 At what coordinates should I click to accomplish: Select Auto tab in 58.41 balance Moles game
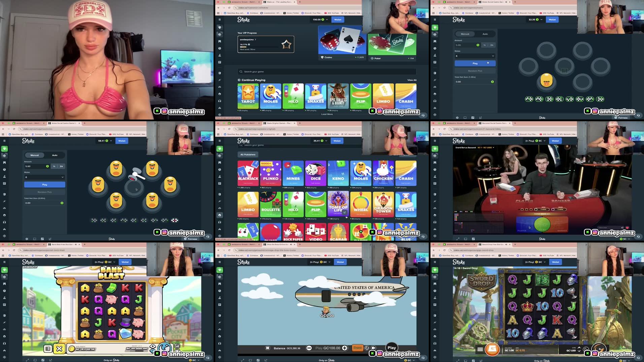click(x=55, y=155)
